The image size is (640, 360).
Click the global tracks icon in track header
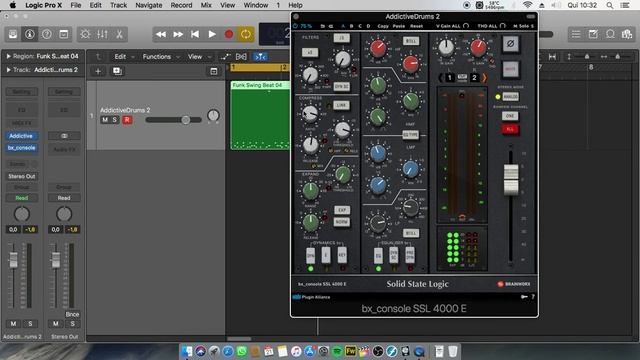point(214,71)
